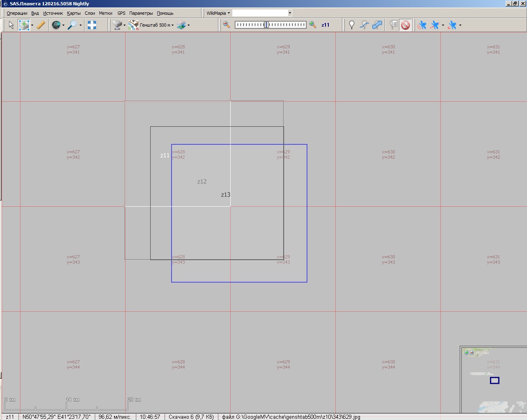Zoom in the minimap with green plus
527x420 pixels.
coord(466,352)
